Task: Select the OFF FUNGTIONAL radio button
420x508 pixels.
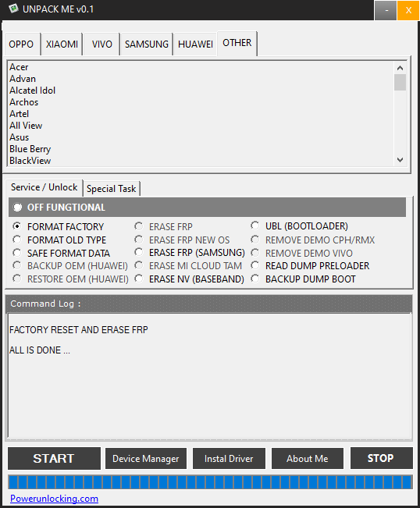Action: [17, 207]
